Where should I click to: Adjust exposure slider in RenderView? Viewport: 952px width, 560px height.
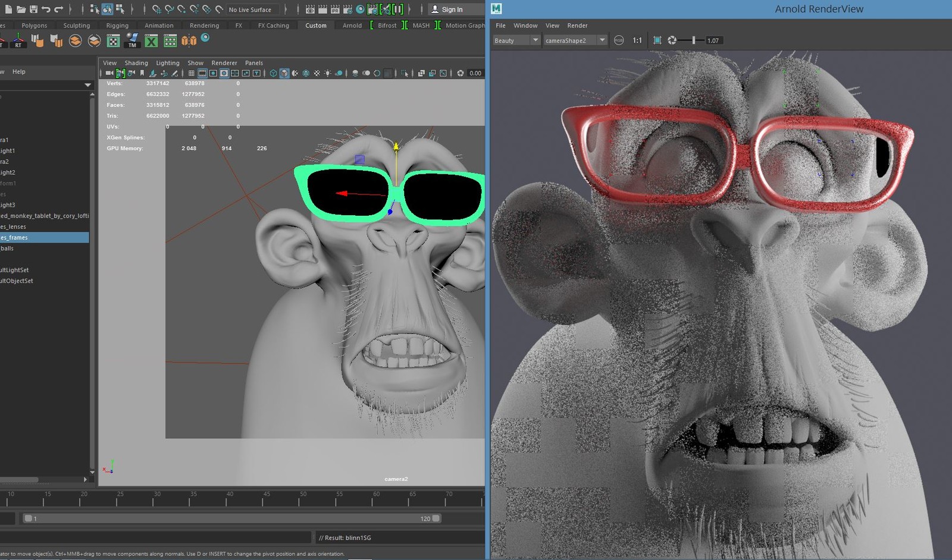click(x=694, y=40)
